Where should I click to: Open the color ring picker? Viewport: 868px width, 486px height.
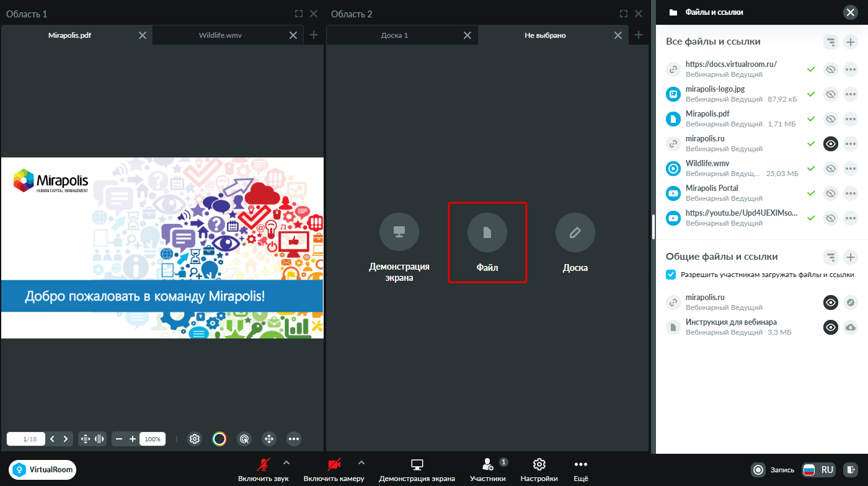219,439
